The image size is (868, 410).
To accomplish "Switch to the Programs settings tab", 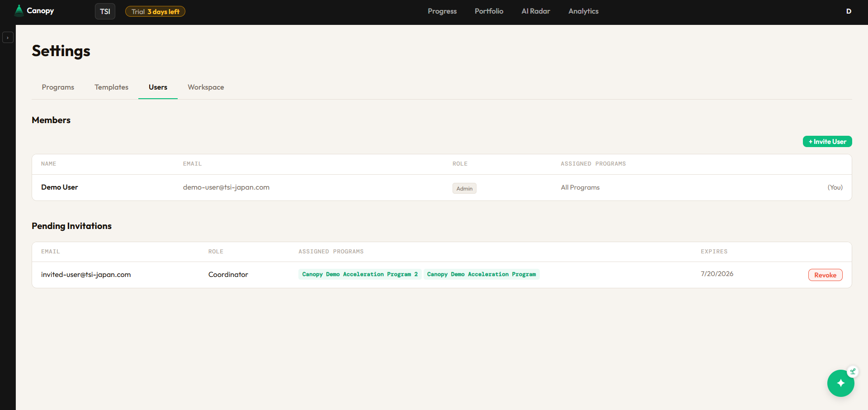I will point(58,87).
